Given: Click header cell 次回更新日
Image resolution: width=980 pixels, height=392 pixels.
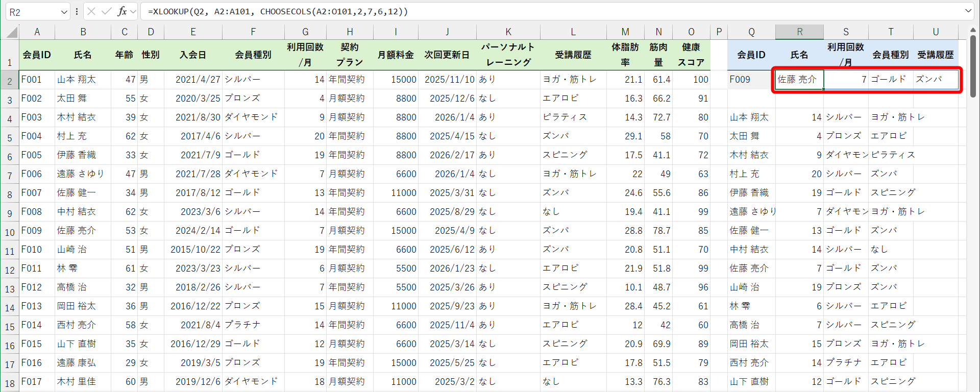Looking at the screenshot, I should pyautogui.click(x=447, y=55).
